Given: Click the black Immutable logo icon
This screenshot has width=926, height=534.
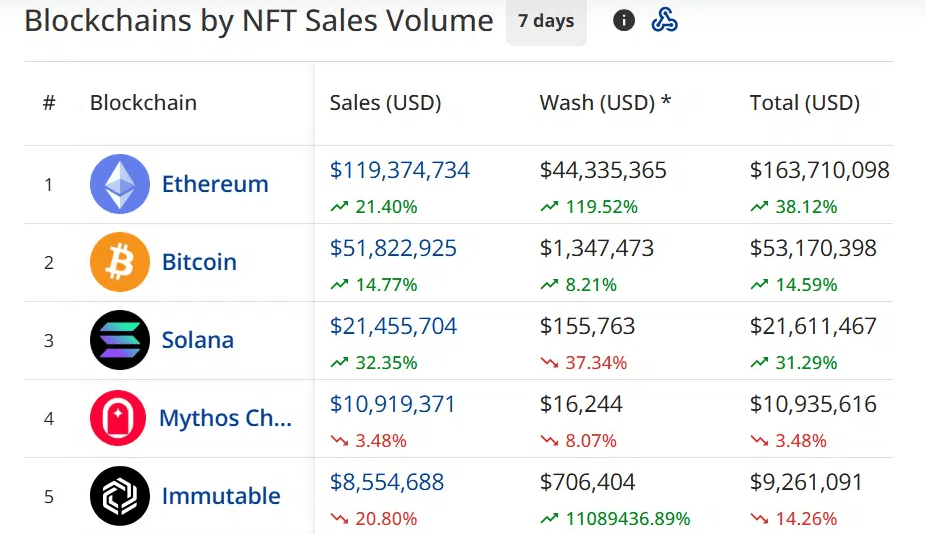Looking at the screenshot, I should tap(120, 496).
